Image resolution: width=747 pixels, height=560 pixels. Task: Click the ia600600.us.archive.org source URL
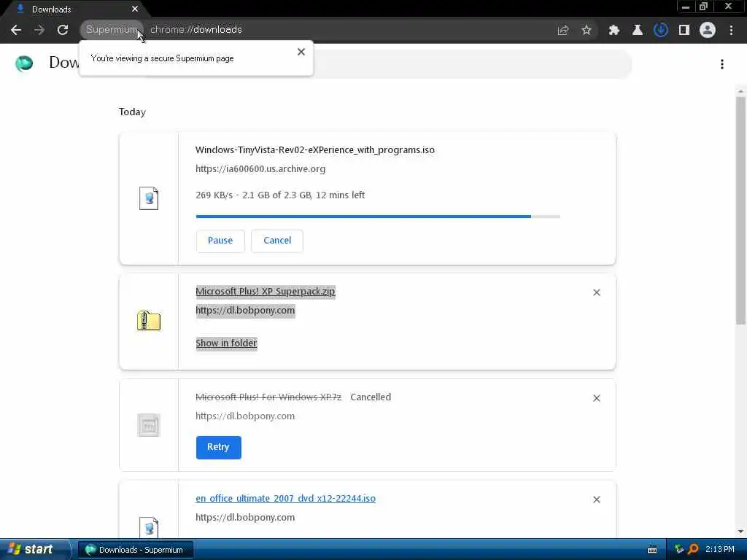(260, 168)
